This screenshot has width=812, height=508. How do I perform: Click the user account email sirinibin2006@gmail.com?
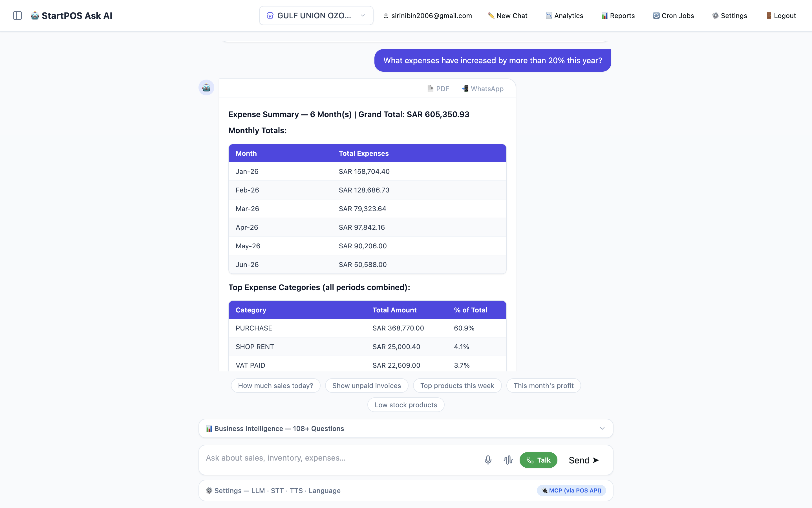click(x=427, y=16)
